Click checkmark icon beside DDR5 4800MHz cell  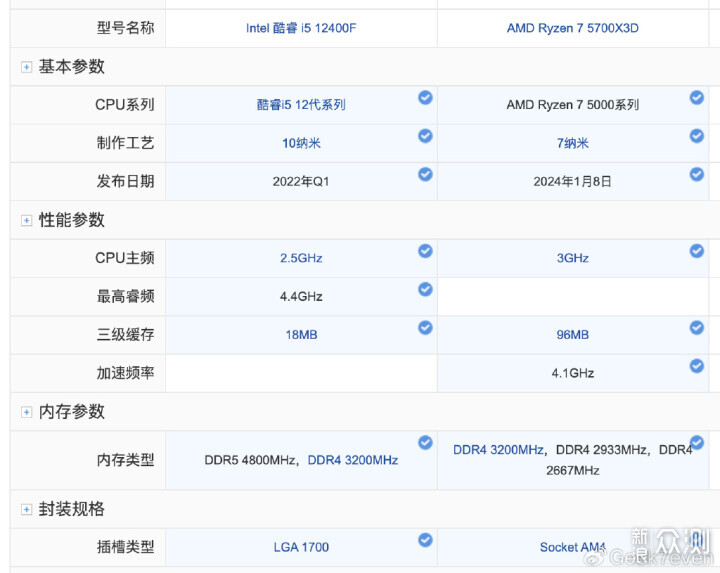(425, 443)
